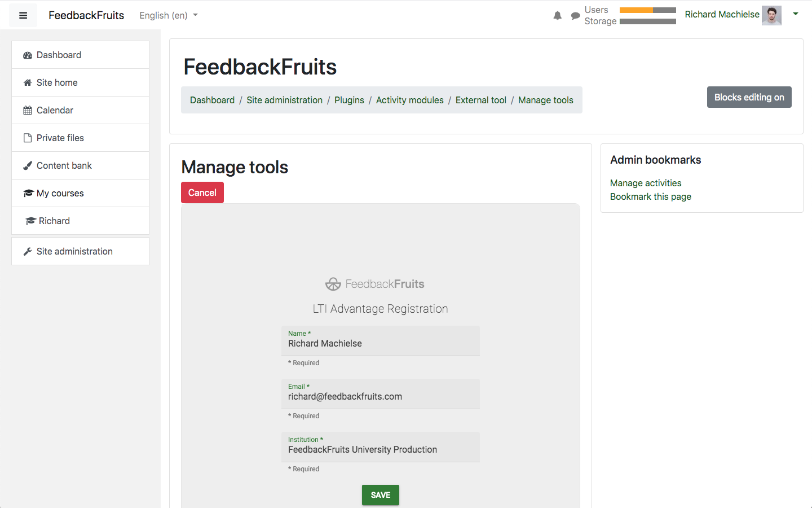
Task: Click the Content bank brush icon
Action: click(28, 166)
